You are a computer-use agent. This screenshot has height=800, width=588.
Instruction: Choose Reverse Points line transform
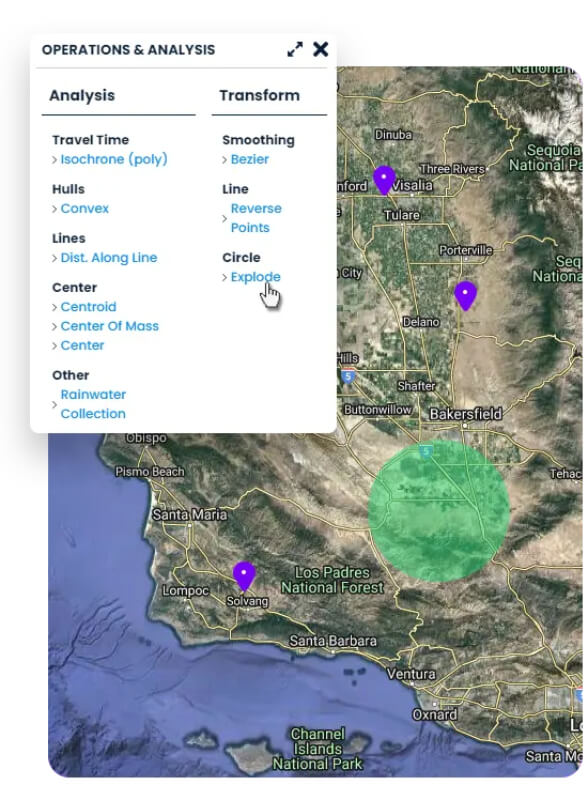pos(256,218)
